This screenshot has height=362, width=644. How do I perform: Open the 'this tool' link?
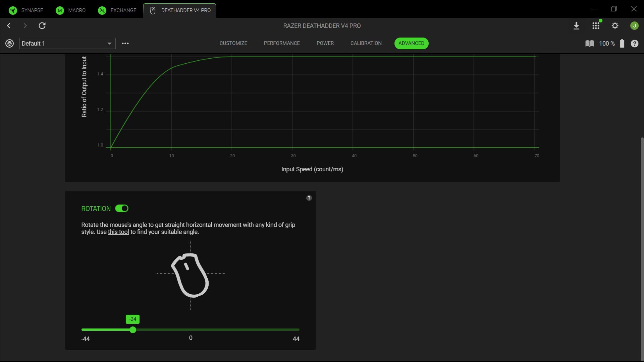coord(118,232)
